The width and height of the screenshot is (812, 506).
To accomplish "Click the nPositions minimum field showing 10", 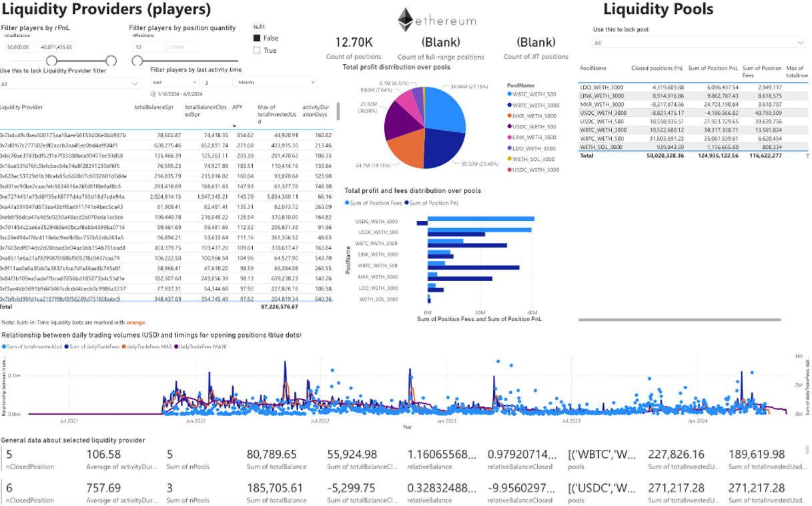I will coord(148,47).
